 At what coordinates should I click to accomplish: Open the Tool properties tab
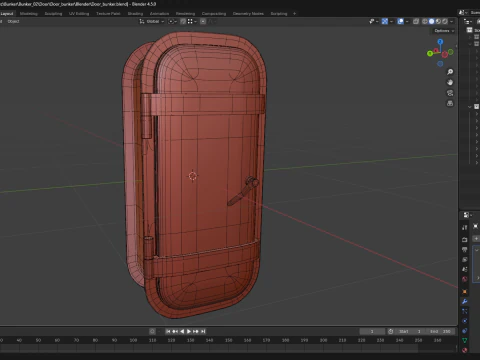tap(465, 228)
